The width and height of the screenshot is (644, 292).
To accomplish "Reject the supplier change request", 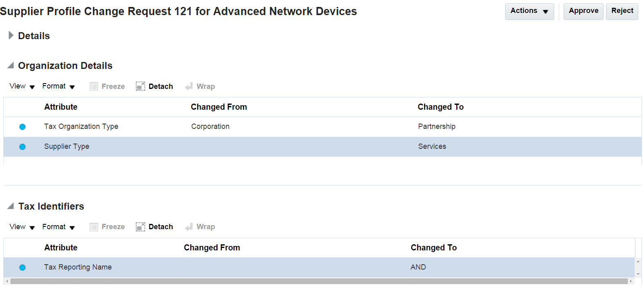I will [x=622, y=11].
